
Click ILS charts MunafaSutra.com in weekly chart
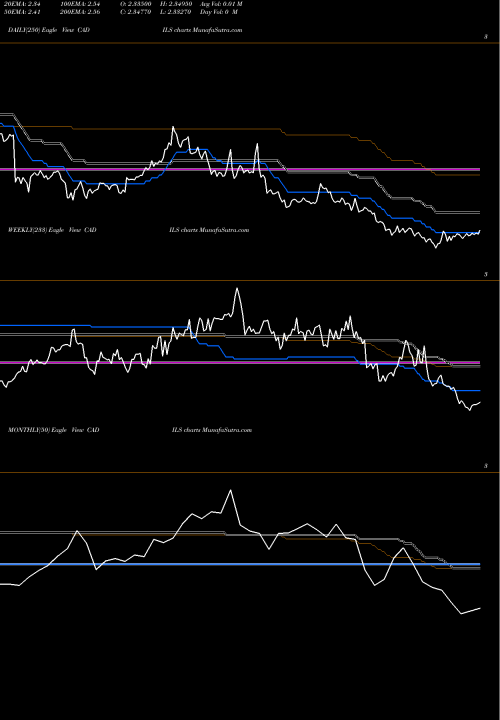pyautogui.click(x=209, y=230)
